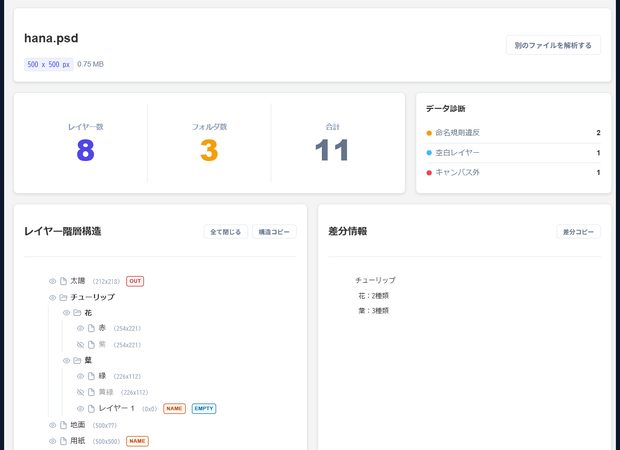The height and width of the screenshot is (450, 620).
Task: Toggle eye icon for チューリップ folder
Action: 52,297
